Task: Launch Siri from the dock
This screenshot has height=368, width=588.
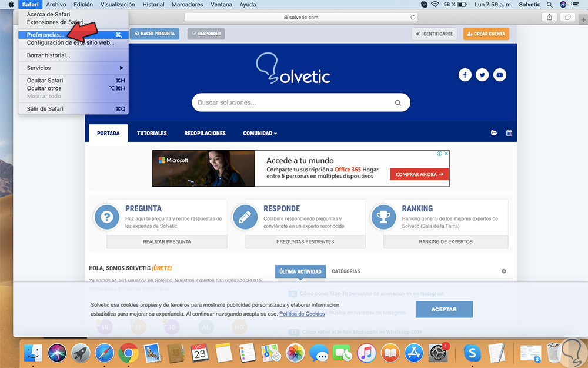Action: pyautogui.click(x=57, y=353)
